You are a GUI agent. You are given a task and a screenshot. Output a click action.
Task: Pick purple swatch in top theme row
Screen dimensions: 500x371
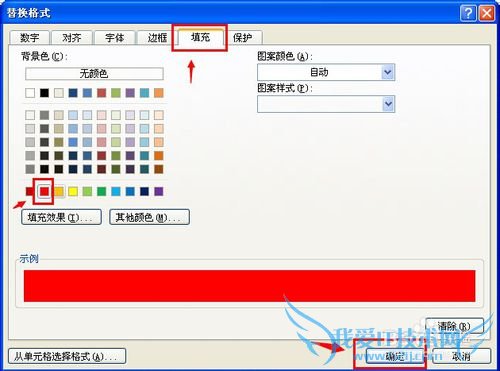pyautogui.click(x=130, y=93)
